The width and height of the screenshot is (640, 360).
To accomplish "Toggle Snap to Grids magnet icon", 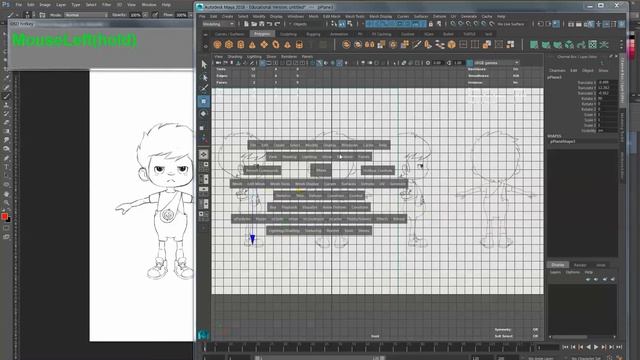I will (x=453, y=24).
